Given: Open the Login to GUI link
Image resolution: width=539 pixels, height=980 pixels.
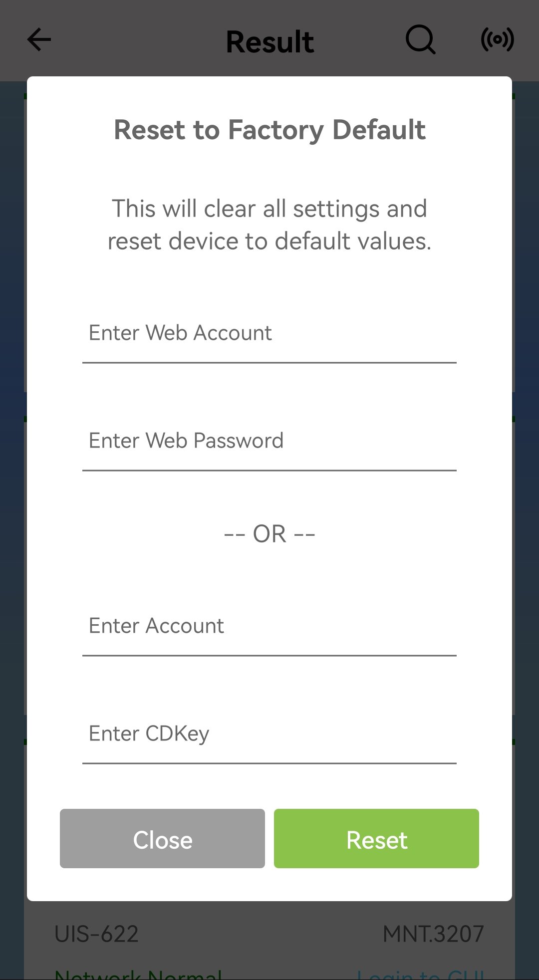Looking at the screenshot, I should click(421, 974).
